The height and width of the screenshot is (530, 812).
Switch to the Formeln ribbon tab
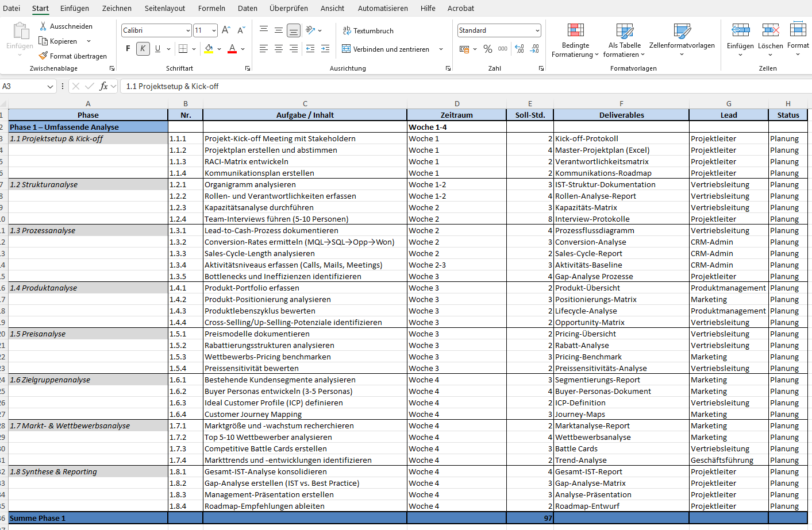[x=211, y=8]
